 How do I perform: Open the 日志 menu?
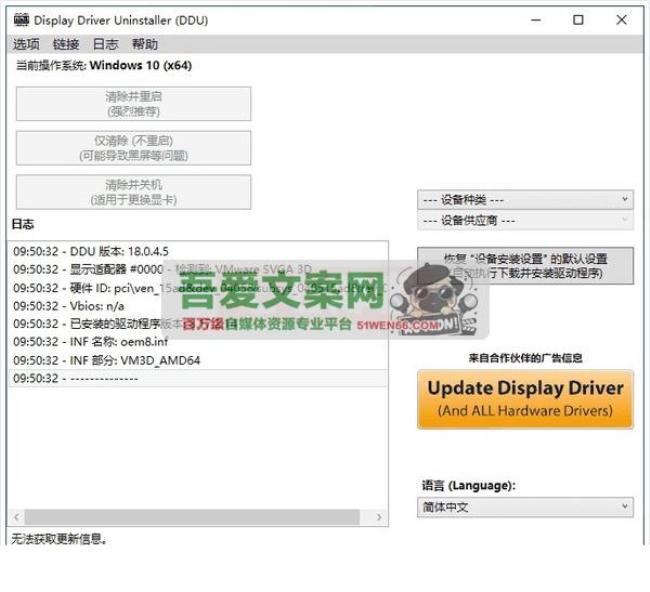coord(105,44)
